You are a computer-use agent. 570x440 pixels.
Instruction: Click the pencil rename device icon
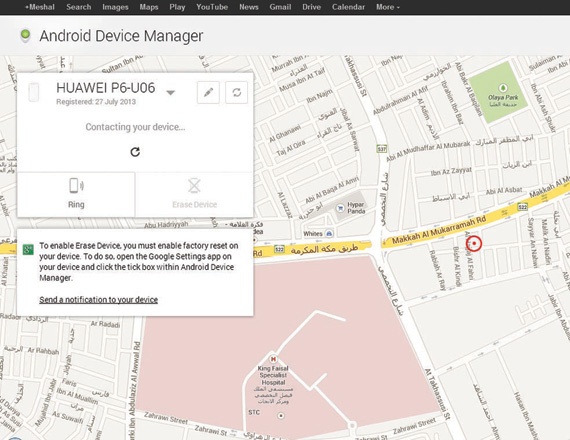208,92
